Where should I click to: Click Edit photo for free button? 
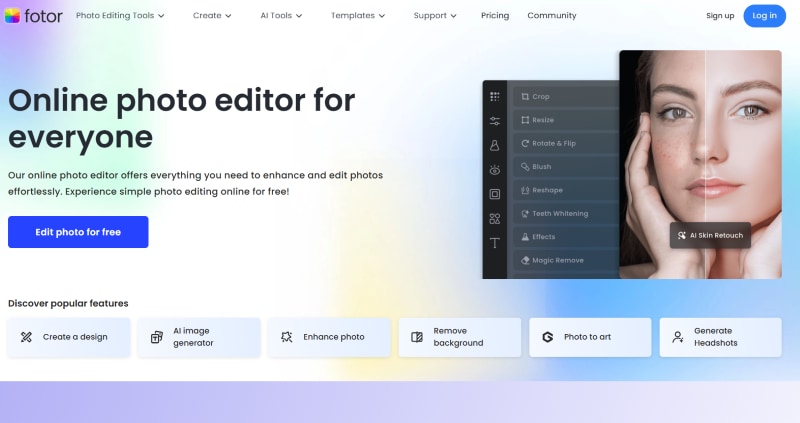(x=78, y=232)
